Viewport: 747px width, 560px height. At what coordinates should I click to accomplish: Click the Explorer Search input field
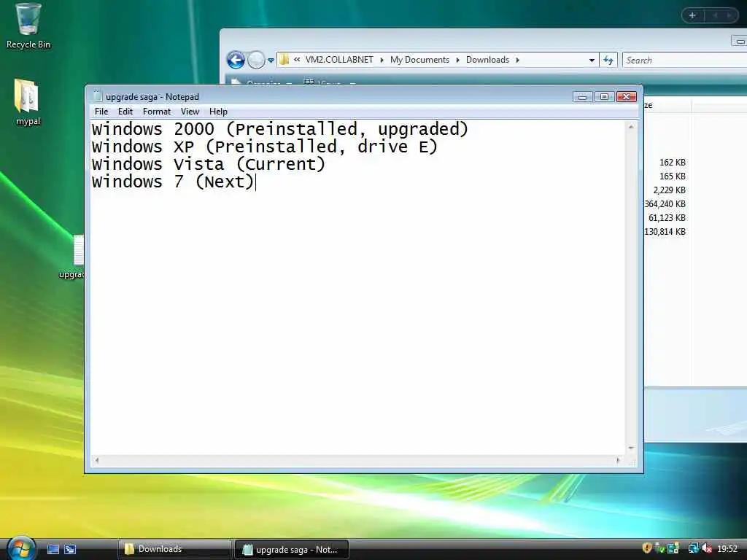point(685,60)
